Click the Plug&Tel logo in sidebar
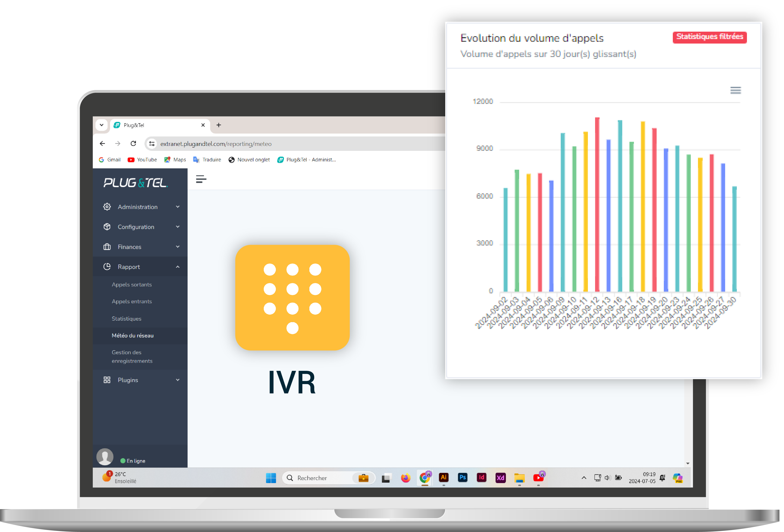The height and width of the screenshot is (532, 784). tap(135, 183)
